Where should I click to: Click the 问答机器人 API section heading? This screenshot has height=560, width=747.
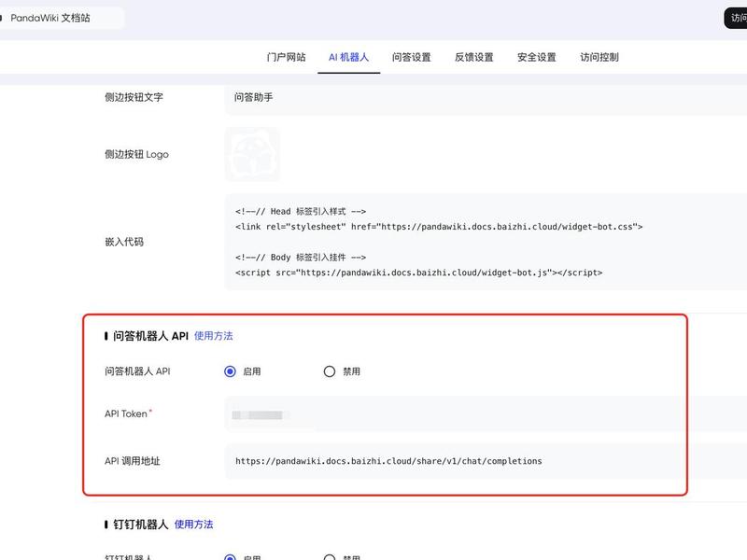pos(150,336)
